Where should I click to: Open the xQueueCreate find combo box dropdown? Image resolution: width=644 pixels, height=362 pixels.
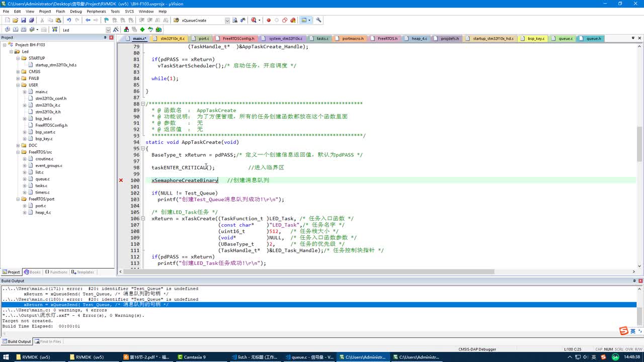[x=227, y=20]
